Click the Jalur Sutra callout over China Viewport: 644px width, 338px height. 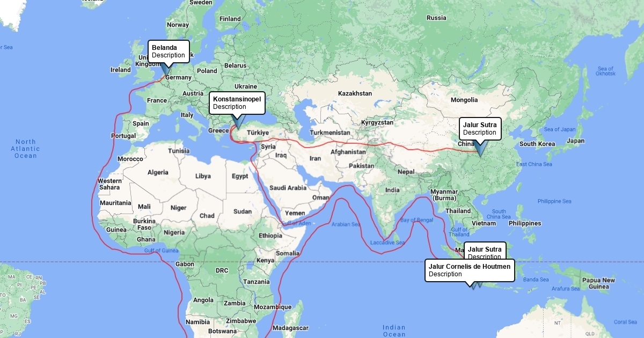[480, 129]
